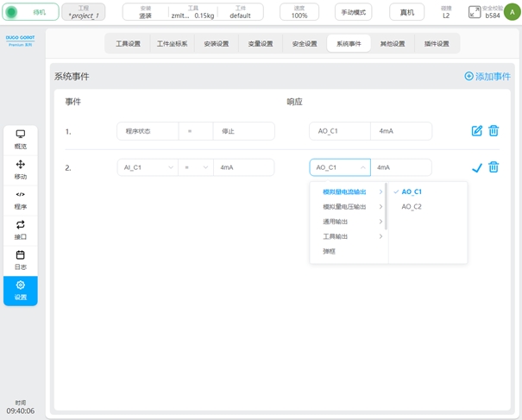
Task: Expand the AI_C1 event source dropdown
Action: click(148, 167)
